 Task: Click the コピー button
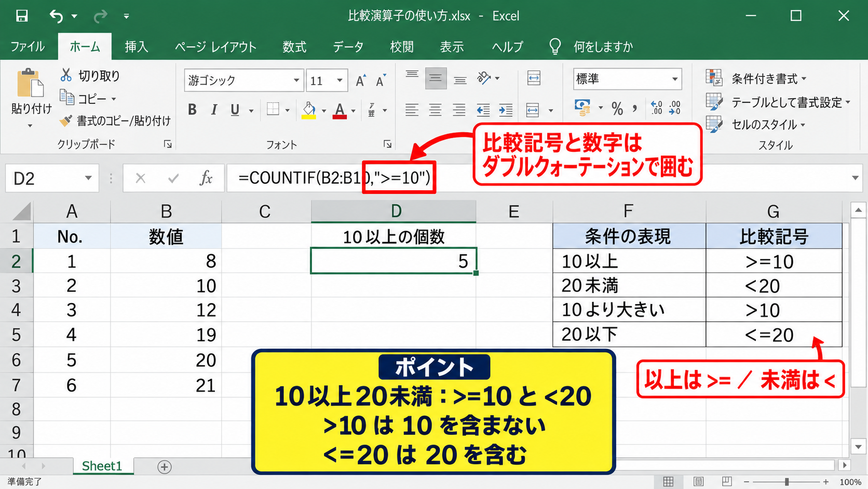[x=88, y=98]
